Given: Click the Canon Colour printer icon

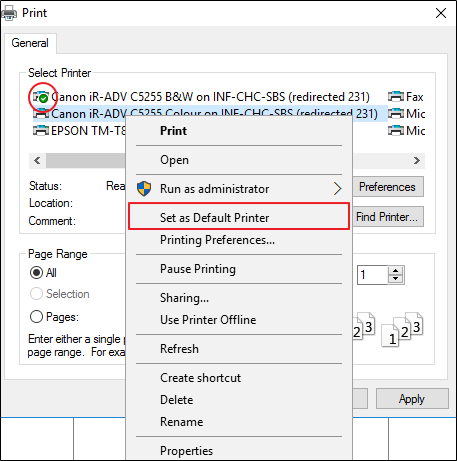Looking at the screenshot, I should pyautogui.click(x=41, y=114).
